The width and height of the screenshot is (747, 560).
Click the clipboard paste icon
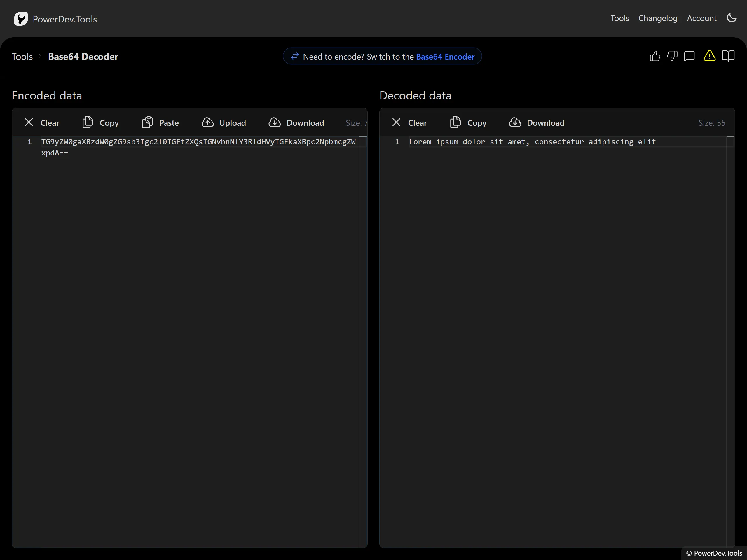pos(147,122)
